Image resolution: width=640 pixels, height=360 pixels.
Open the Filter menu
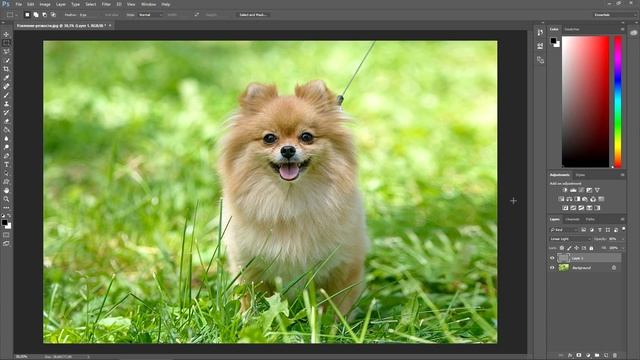[x=106, y=4]
